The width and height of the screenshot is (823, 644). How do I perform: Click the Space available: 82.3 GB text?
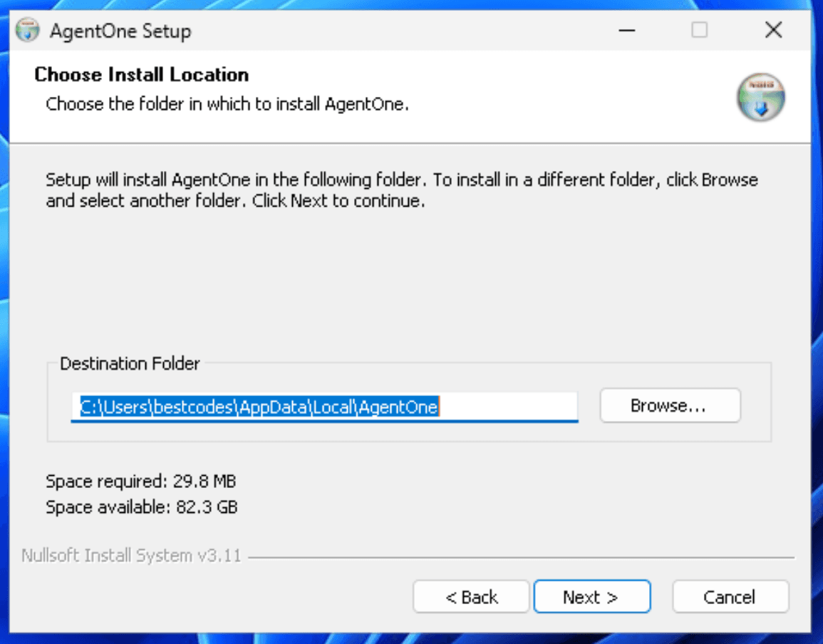point(142,507)
